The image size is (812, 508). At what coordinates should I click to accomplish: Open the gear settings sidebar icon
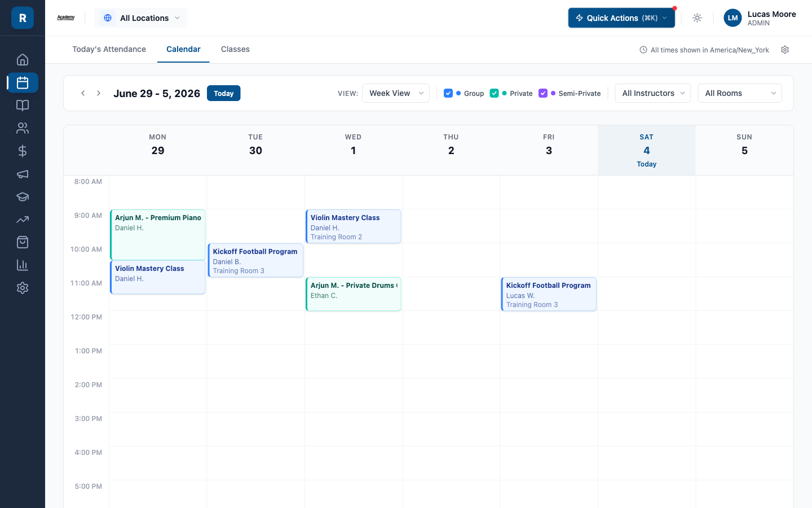tap(23, 288)
